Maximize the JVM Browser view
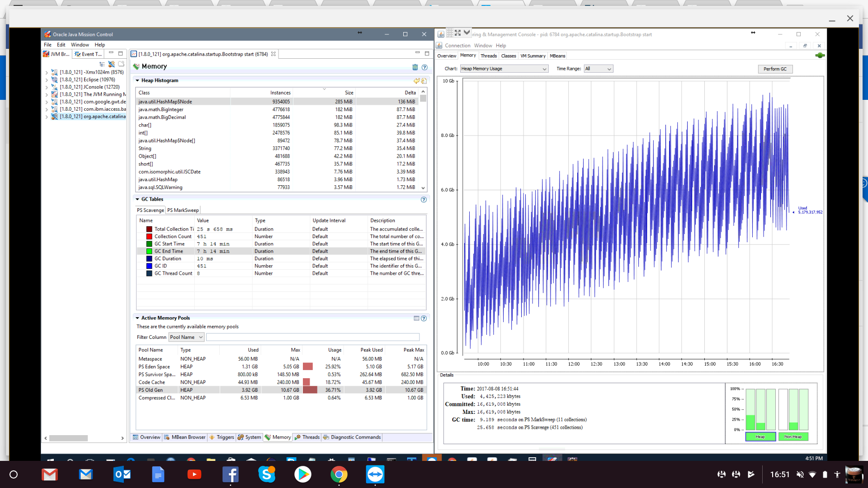The height and width of the screenshot is (488, 868). click(x=121, y=53)
